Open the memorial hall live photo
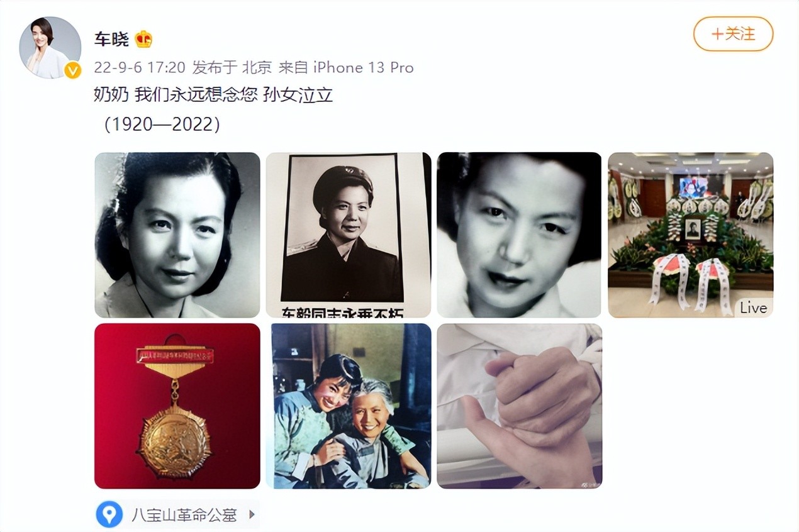Viewport: 799px width, 532px height. (x=691, y=235)
